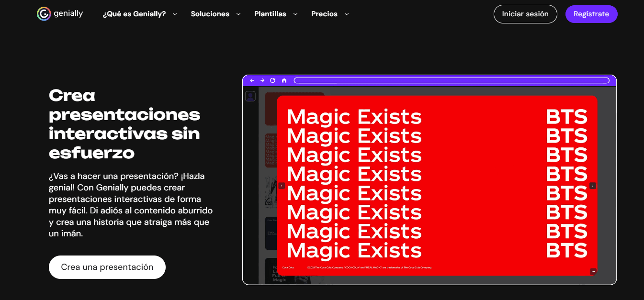Image resolution: width=644 pixels, height=300 pixels.
Task: Expand the chevron next to Precios
Action: 346,14
